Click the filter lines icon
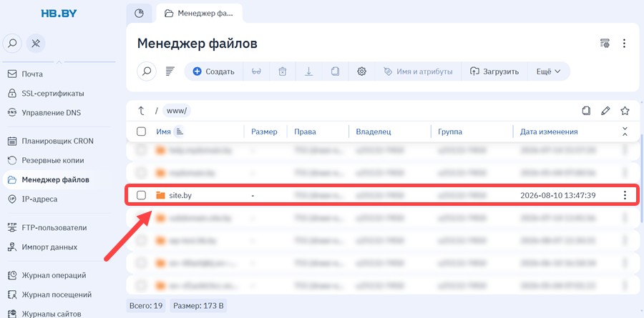Viewport: 644px width, 318px height. [170, 71]
